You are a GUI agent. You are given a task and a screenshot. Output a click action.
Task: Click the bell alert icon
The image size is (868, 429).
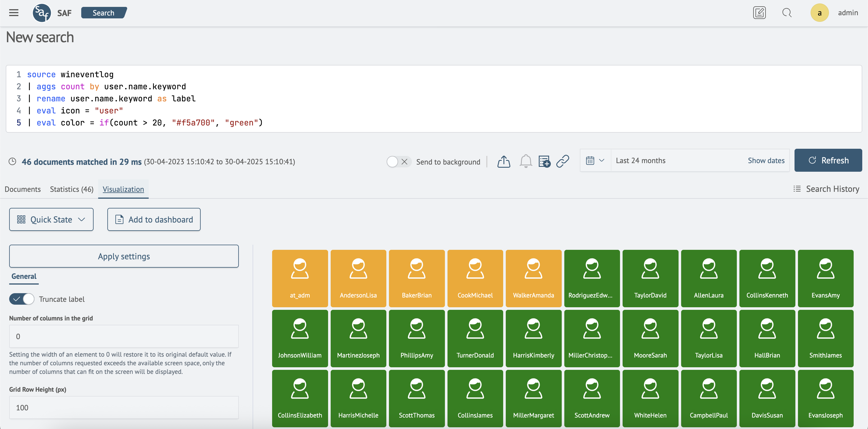click(526, 161)
